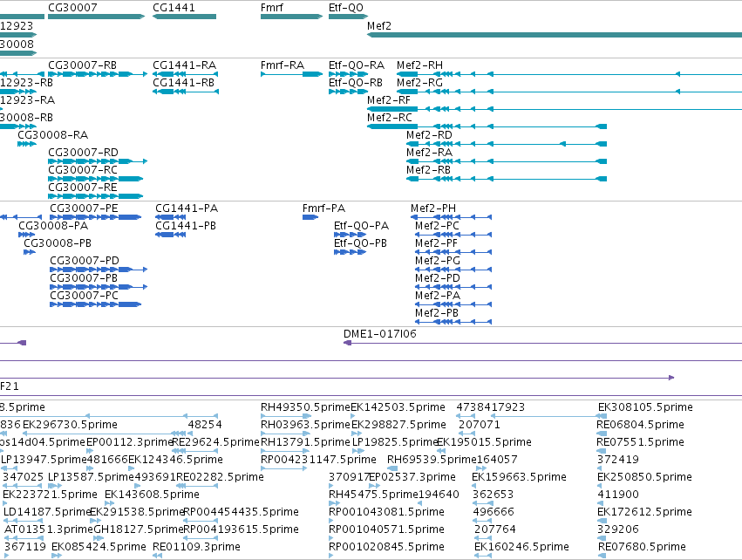Select the EK308105.5prime EST label
The width and height of the screenshot is (742, 560).
[x=645, y=407]
